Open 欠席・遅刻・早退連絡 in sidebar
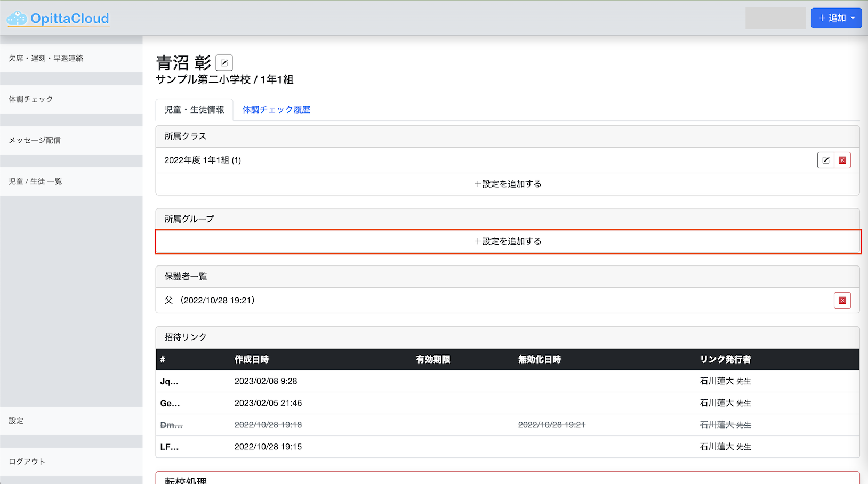 pyautogui.click(x=71, y=58)
